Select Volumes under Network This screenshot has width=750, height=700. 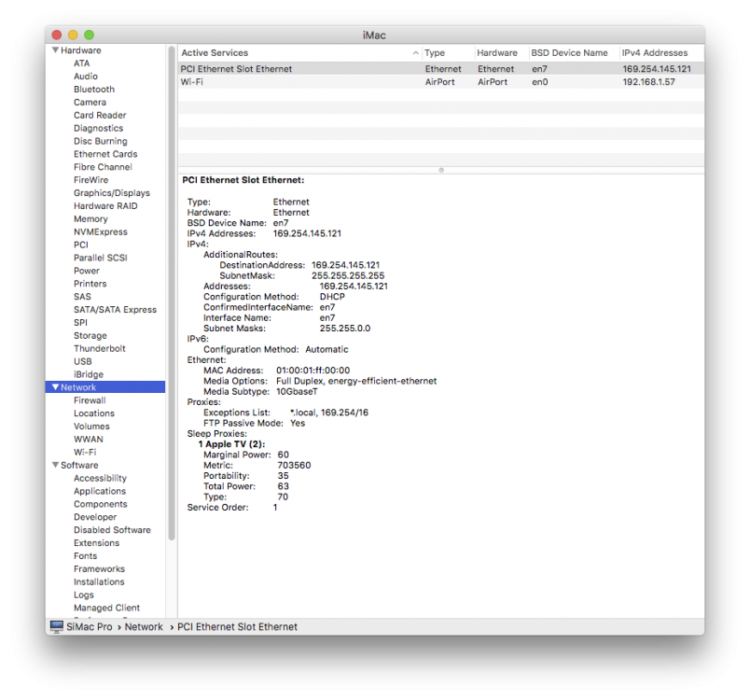(x=91, y=426)
